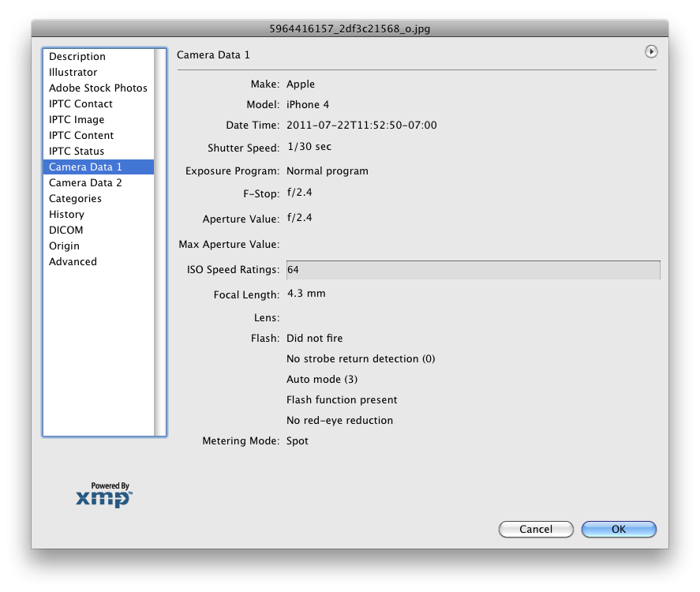This screenshot has width=700, height=592.
Task: Click the Make value "Apple"
Action: pos(301,84)
